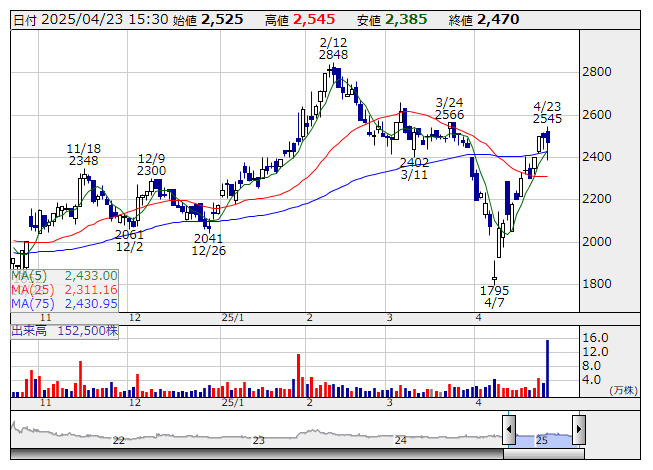Click the 2041 12/26 label
This screenshot has width=653, height=470.
point(209,245)
